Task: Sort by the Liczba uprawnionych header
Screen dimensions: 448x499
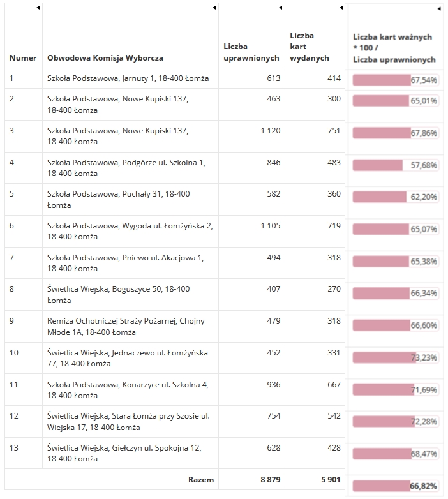Action: pyautogui.click(x=251, y=52)
